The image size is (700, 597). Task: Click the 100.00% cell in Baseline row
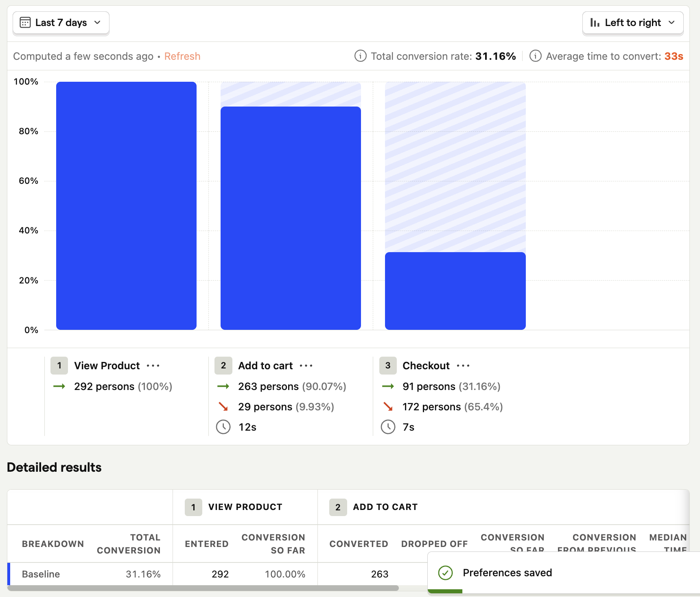285,574
